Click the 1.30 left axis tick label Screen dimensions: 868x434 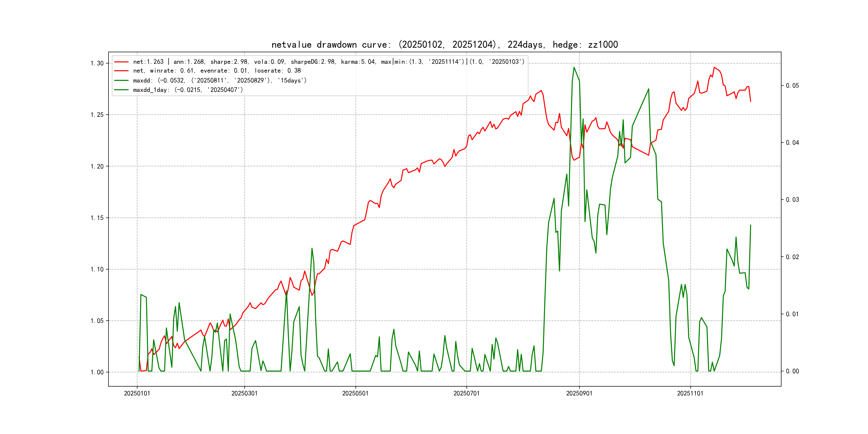pos(97,63)
